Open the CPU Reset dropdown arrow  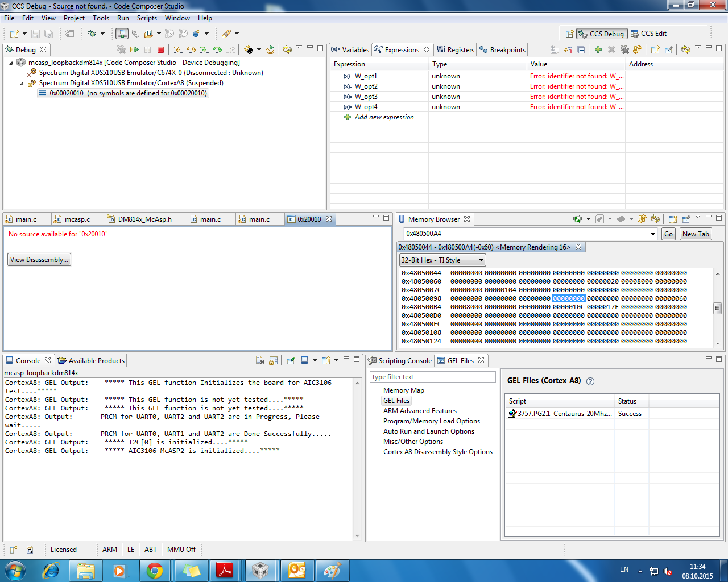pyautogui.click(x=259, y=49)
